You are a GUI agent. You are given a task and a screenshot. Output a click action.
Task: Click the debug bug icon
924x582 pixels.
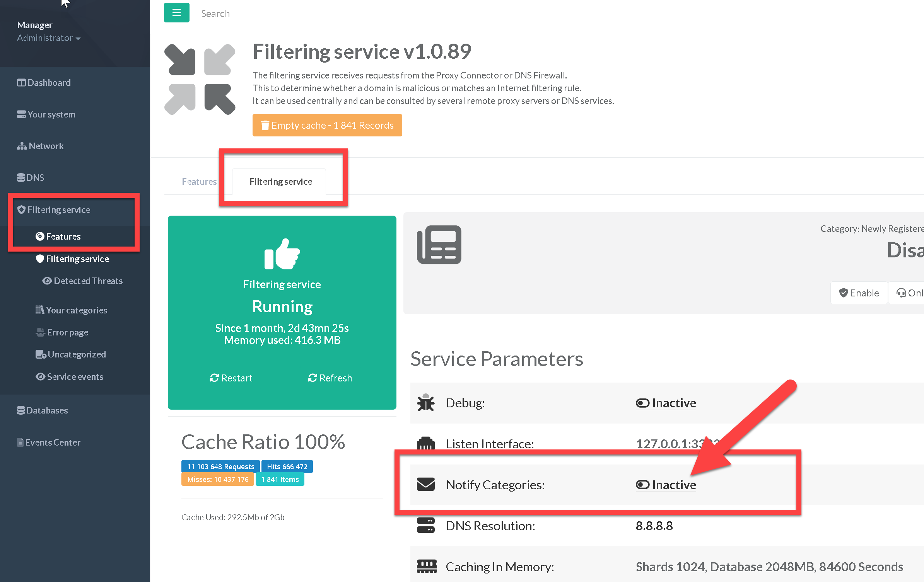click(425, 403)
